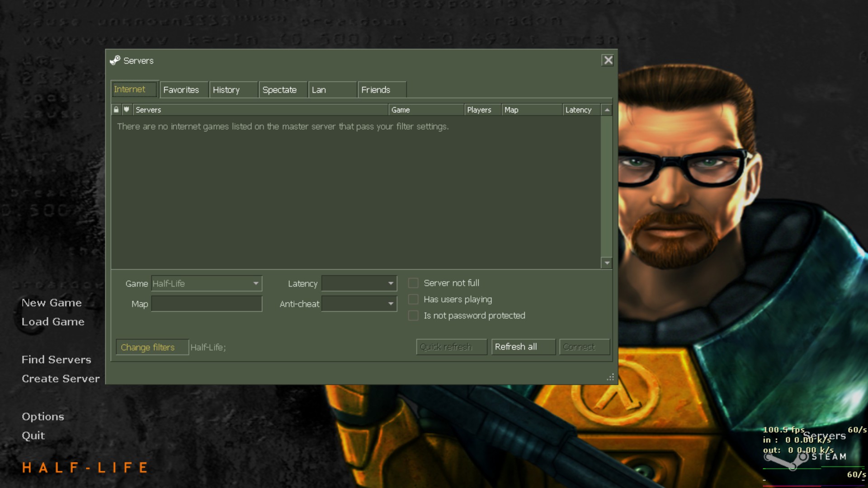Sort list by Latency column header
Image resolution: width=868 pixels, height=488 pixels.
(582, 110)
